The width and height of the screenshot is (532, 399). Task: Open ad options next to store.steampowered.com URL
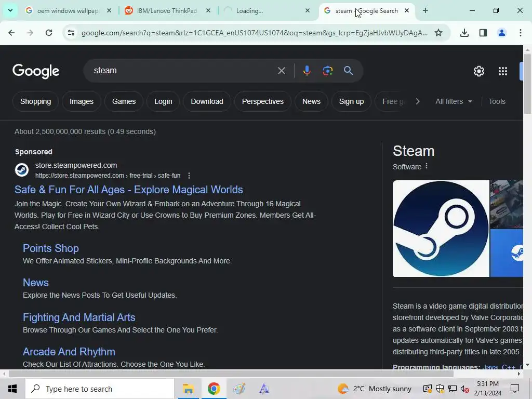[x=189, y=176]
